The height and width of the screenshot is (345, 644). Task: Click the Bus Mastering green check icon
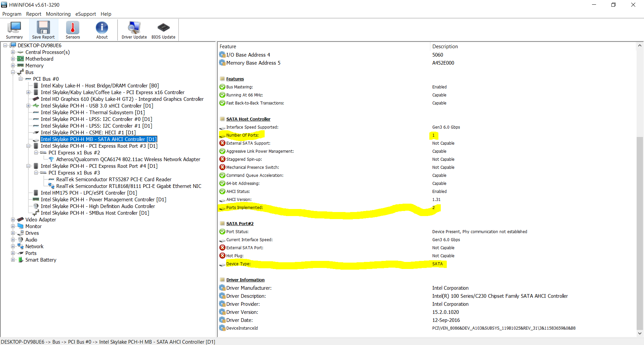222,87
